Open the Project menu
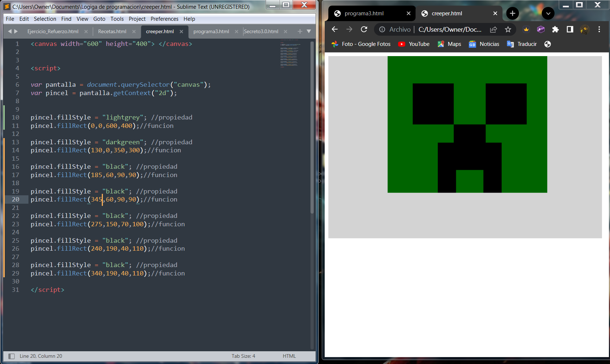This screenshot has height=364, width=610. [137, 19]
